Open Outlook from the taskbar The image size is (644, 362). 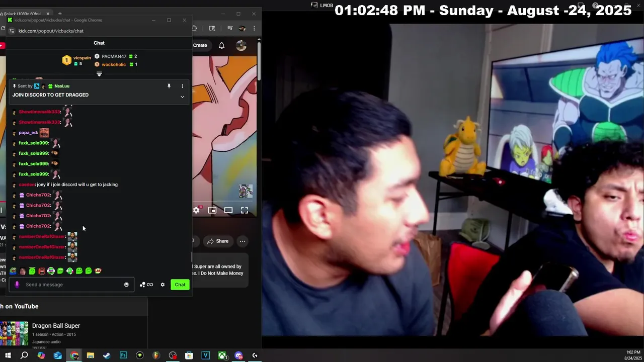point(58,355)
